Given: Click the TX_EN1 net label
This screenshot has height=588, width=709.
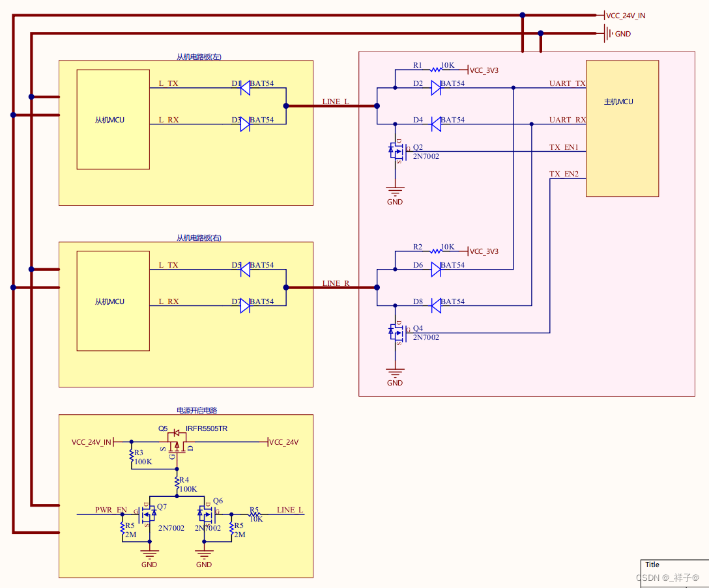Looking at the screenshot, I should pos(564,147).
